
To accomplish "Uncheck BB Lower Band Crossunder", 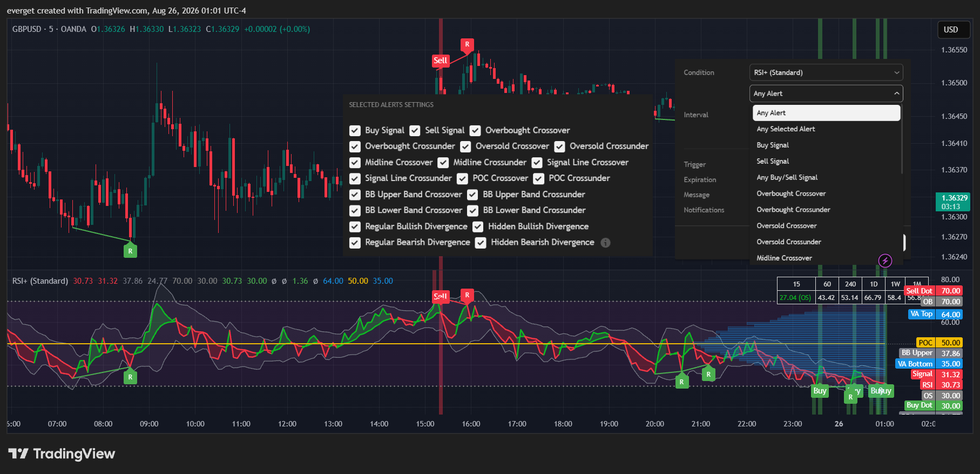I will (472, 210).
